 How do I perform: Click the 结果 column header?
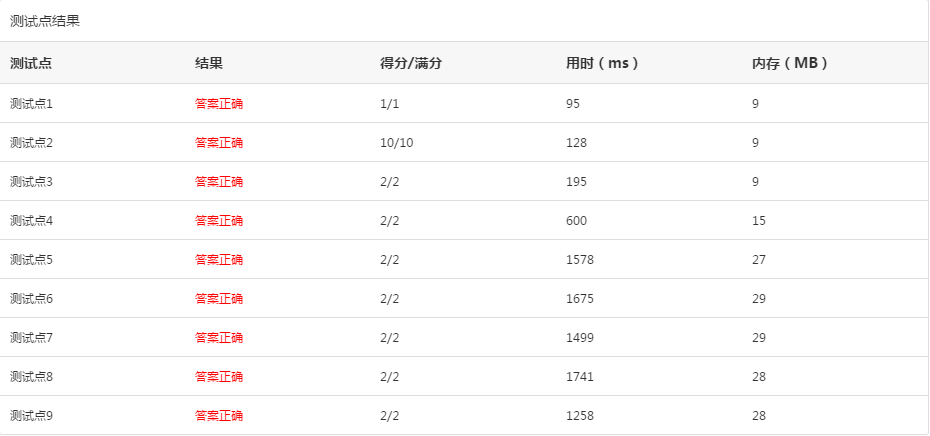click(209, 63)
